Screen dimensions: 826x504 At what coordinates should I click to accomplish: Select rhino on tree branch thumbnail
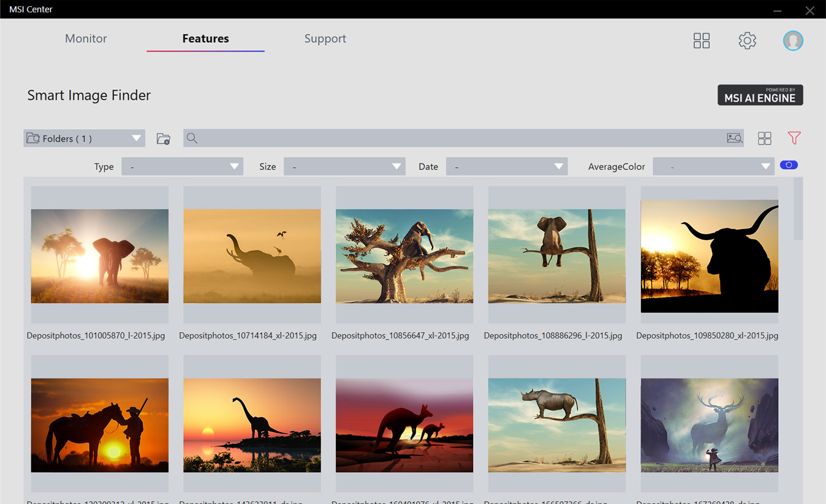[x=557, y=425]
